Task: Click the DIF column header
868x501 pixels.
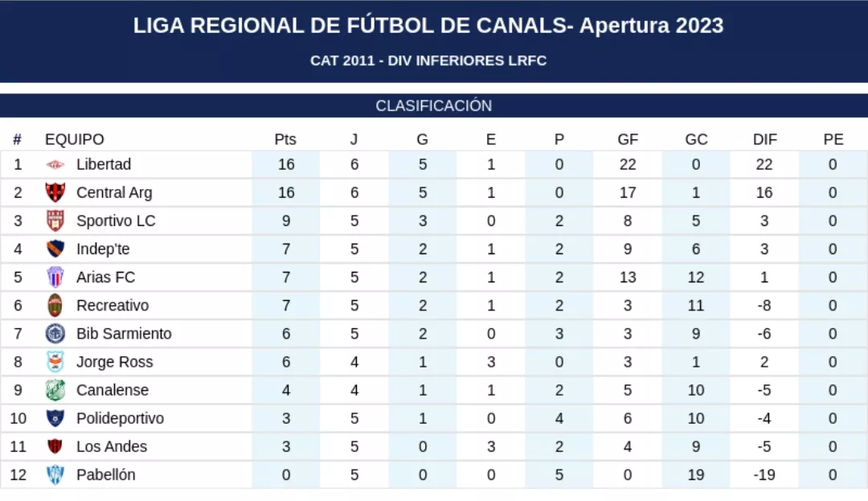Action: (764, 139)
